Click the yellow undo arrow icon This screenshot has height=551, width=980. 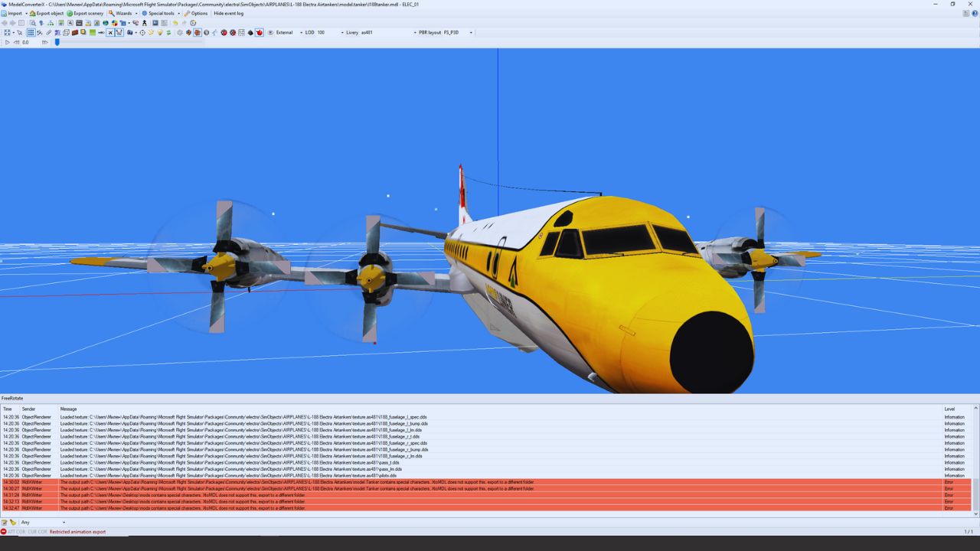(x=175, y=23)
